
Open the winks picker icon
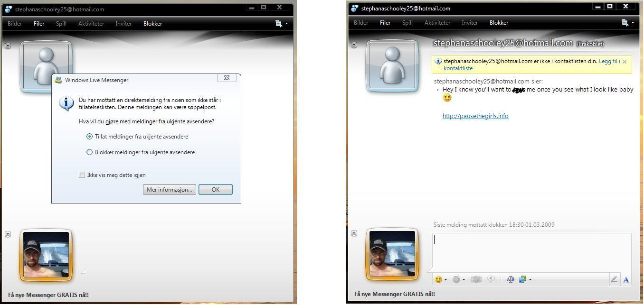[x=456, y=279]
